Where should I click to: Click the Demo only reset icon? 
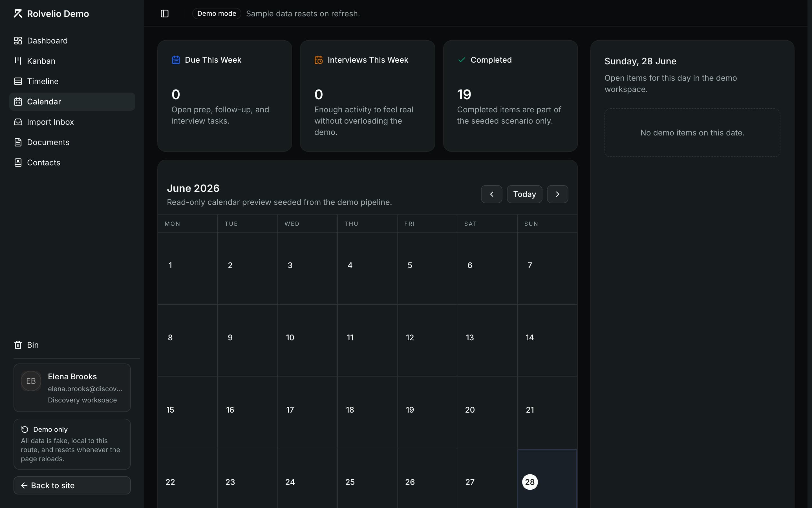coord(25,429)
